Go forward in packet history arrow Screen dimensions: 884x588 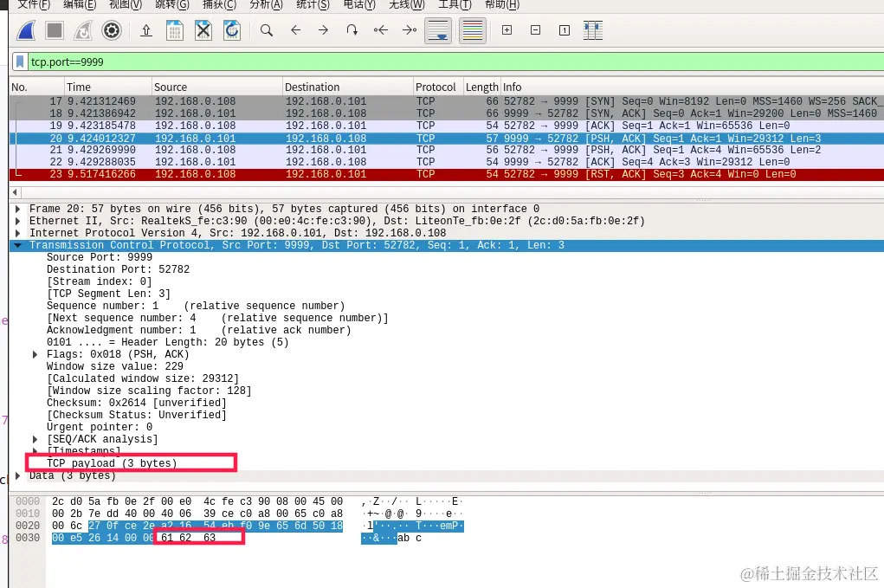click(x=323, y=30)
